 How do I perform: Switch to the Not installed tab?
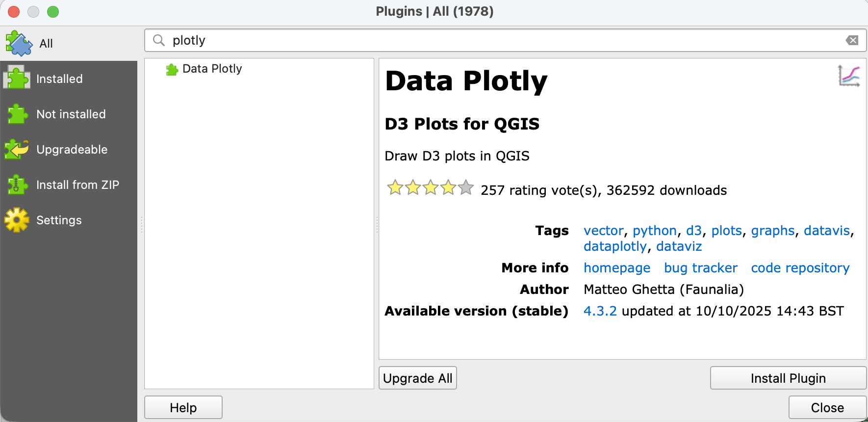click(x=71, y=114)
